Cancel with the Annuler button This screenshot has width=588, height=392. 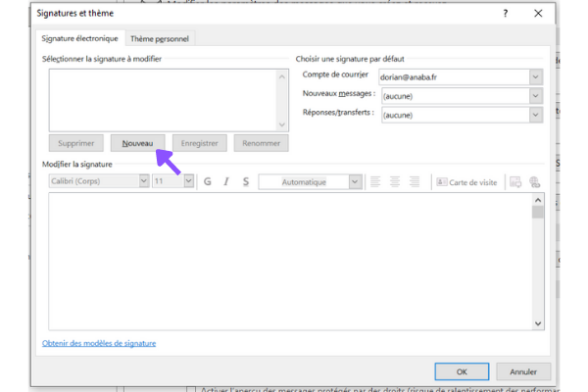coord(523,371)
